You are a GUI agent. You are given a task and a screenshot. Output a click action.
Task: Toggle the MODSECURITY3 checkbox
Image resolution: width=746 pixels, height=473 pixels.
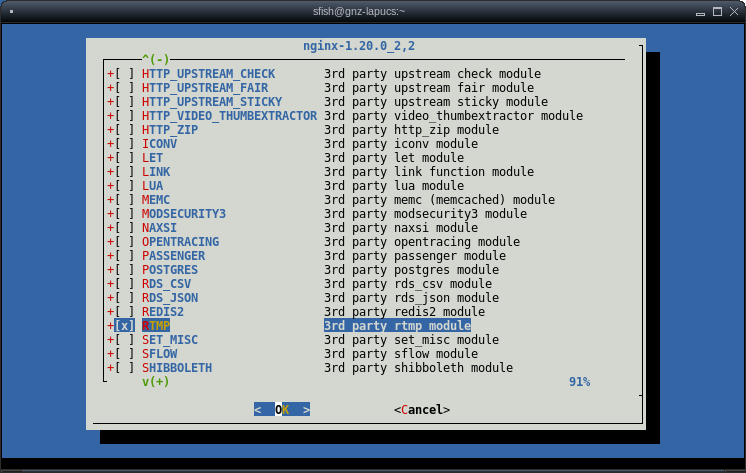[124, 214]
